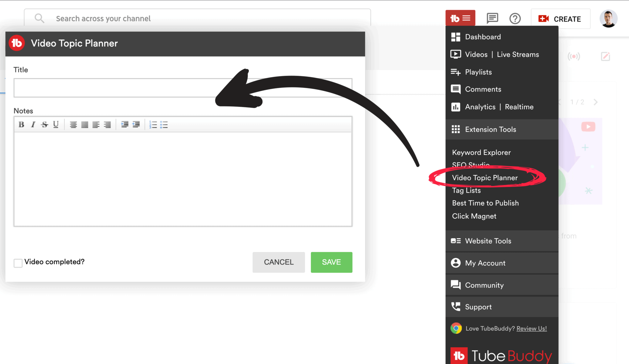Click the Dashboard grid icon
This screenshot has width=629, height=364.
[x=456, y=37]
